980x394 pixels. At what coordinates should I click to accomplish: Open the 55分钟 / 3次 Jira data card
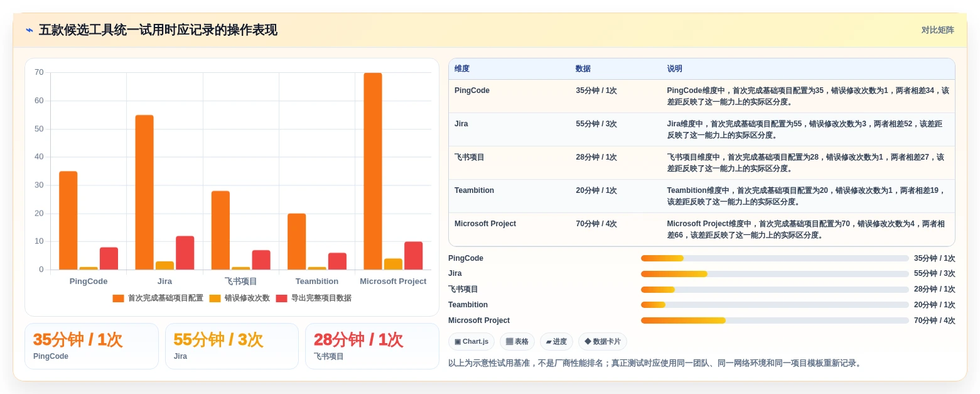(232, 346)
